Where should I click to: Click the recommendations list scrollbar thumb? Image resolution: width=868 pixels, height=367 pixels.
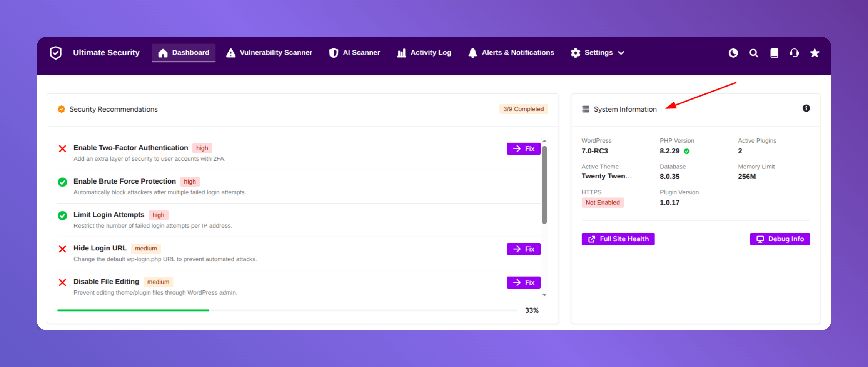coord(544,185)
